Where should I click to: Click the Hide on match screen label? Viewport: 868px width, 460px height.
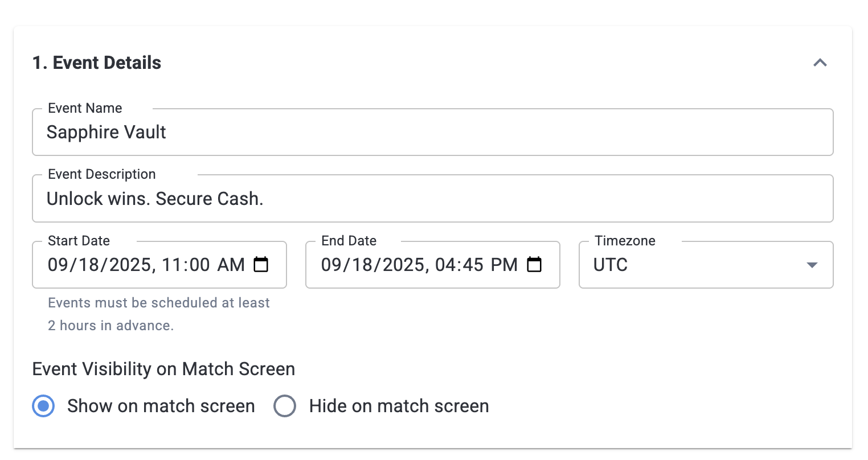point(399,406)
